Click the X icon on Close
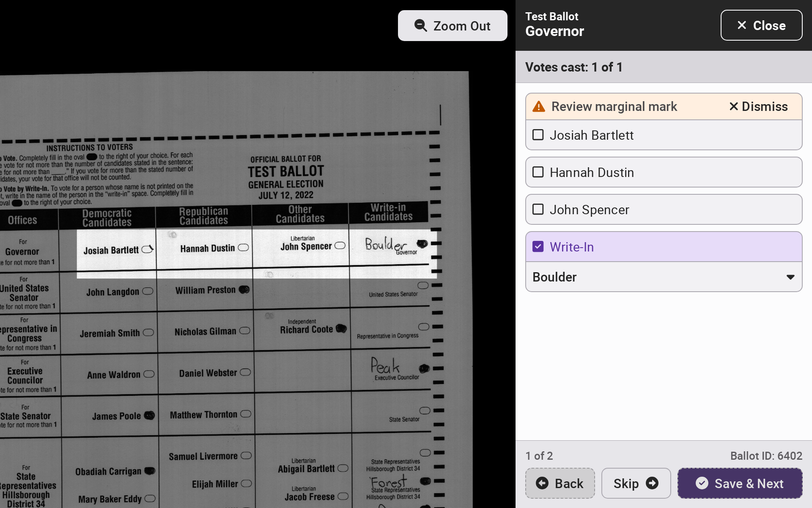Viewport: 812px width, 508px height. 742,25
